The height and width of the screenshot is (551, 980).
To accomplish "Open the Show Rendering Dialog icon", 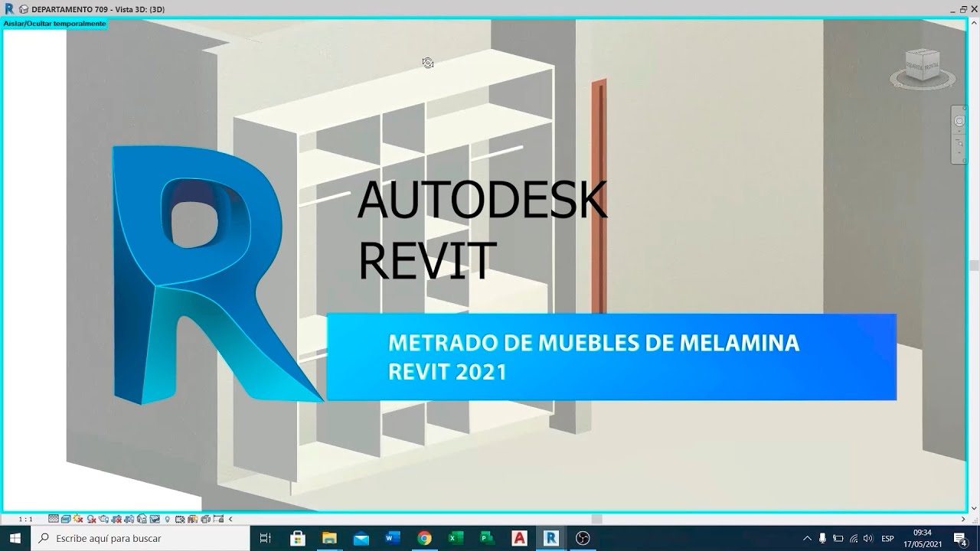I will 103,519.
